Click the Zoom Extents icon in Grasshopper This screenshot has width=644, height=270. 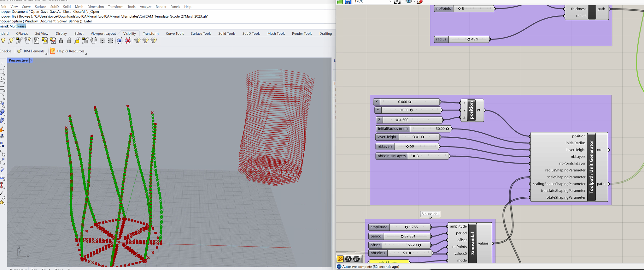click(x=397, y=2)
